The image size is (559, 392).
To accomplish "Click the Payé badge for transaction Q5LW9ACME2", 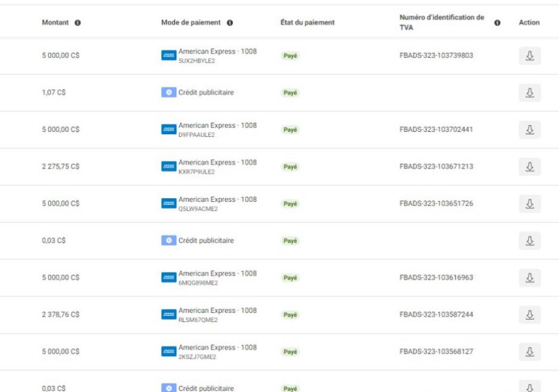I will coord(291,204).
